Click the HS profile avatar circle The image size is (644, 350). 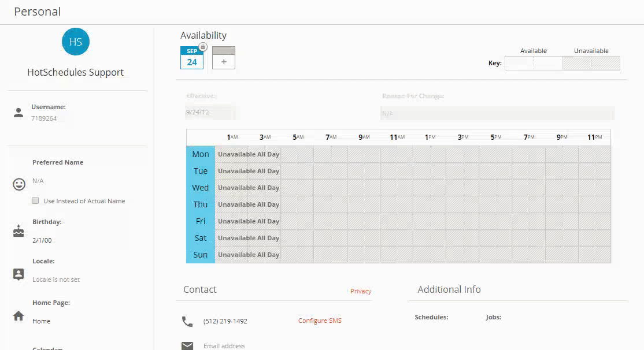75,41
